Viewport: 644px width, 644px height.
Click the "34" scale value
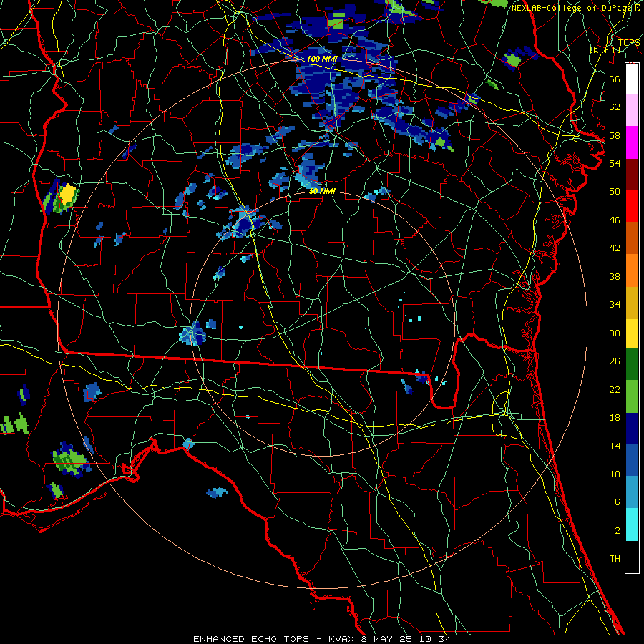615,305
